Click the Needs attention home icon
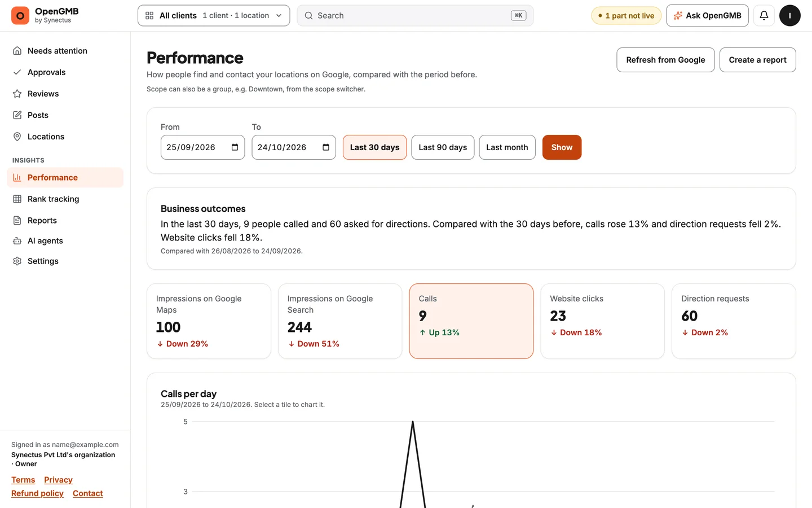The width and height of the screenshot is (812, 508). pos(17,51)
